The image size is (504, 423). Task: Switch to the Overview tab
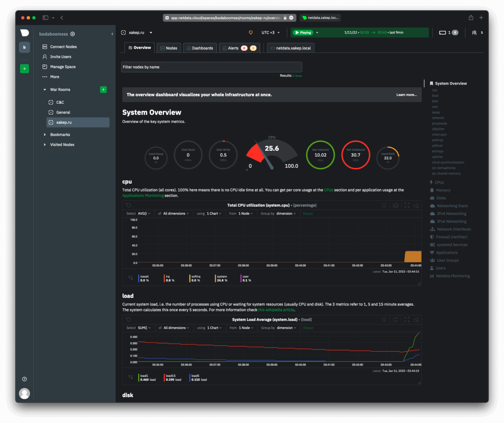click(x=140, y=48)
